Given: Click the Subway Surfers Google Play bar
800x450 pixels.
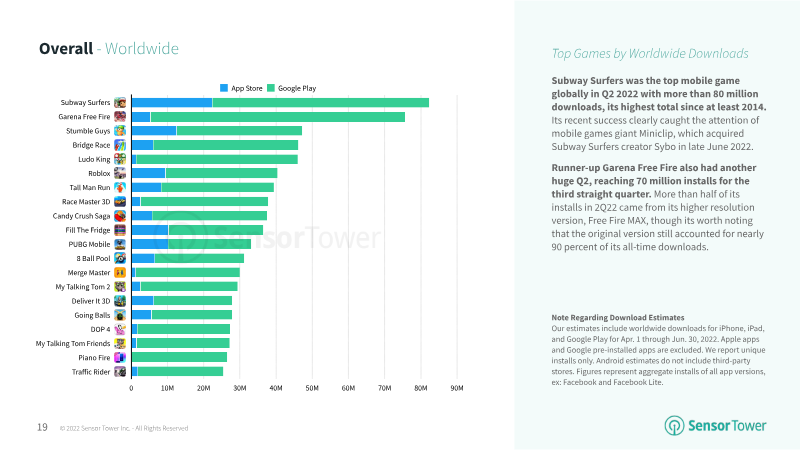Looking at the screenshot, I should click(320, 102).
